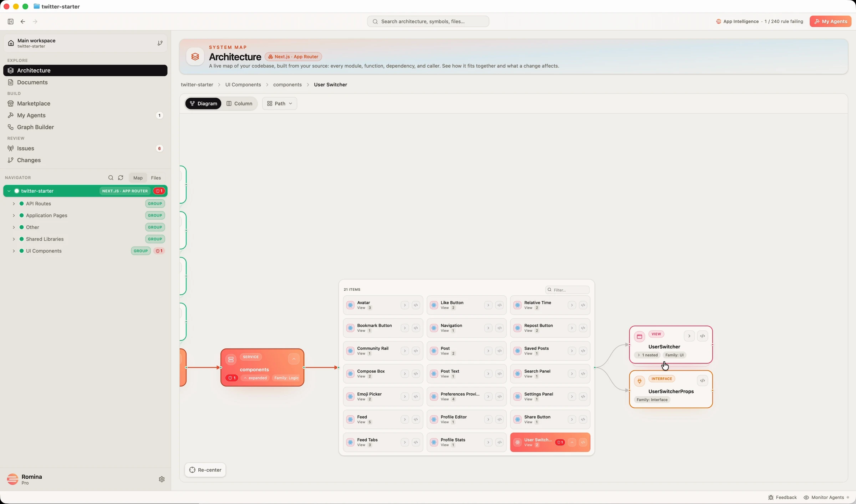View code icon on the UserSwitcher card

702,336
